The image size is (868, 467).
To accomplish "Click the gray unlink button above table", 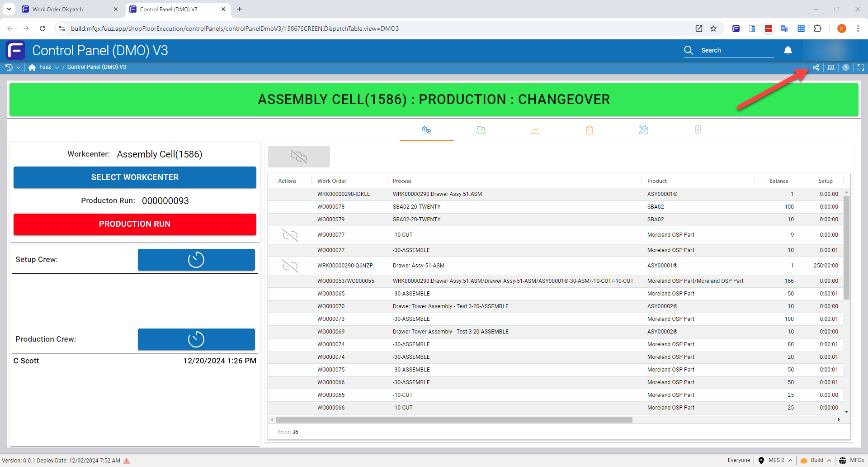I will 299,157.
